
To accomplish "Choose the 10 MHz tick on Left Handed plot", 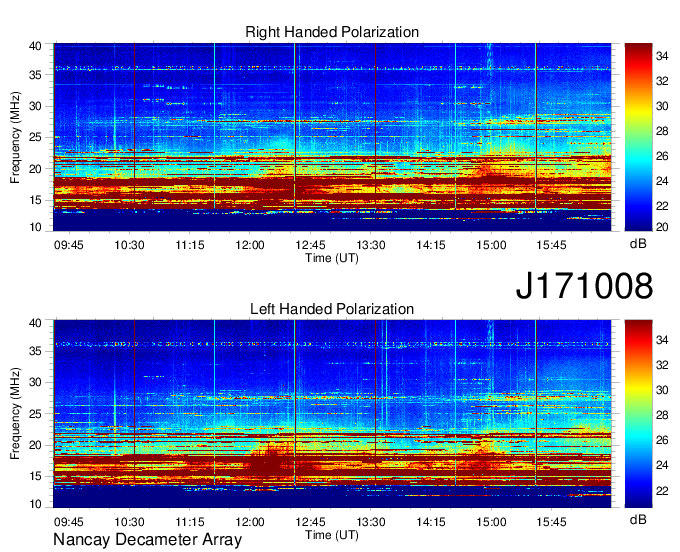I will [x=35, y=504].
